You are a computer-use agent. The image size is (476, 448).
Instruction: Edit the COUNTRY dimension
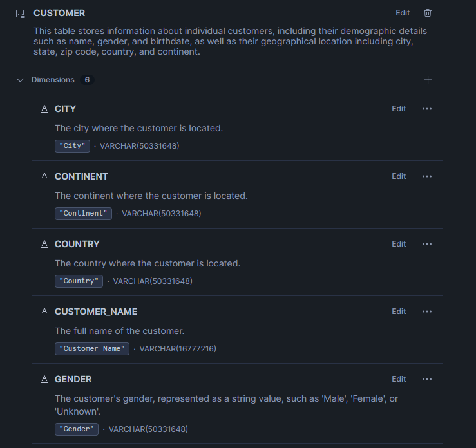(399, 244)
